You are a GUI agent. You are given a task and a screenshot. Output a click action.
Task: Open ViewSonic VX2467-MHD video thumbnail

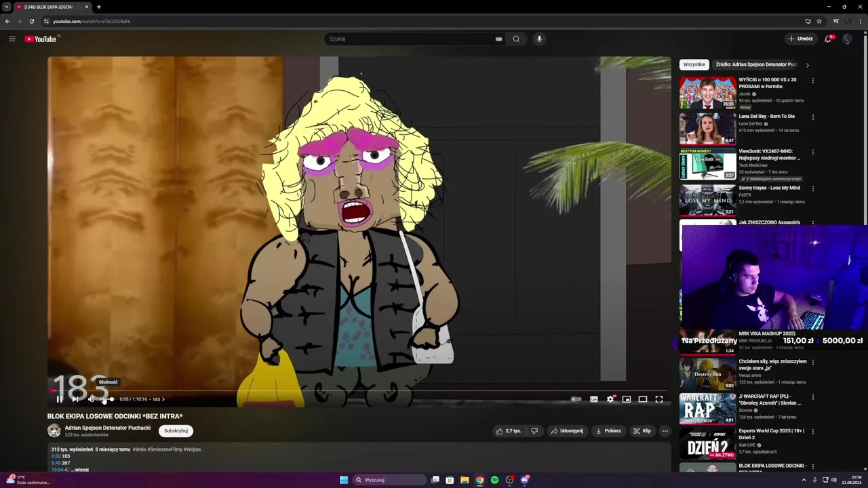707,164
